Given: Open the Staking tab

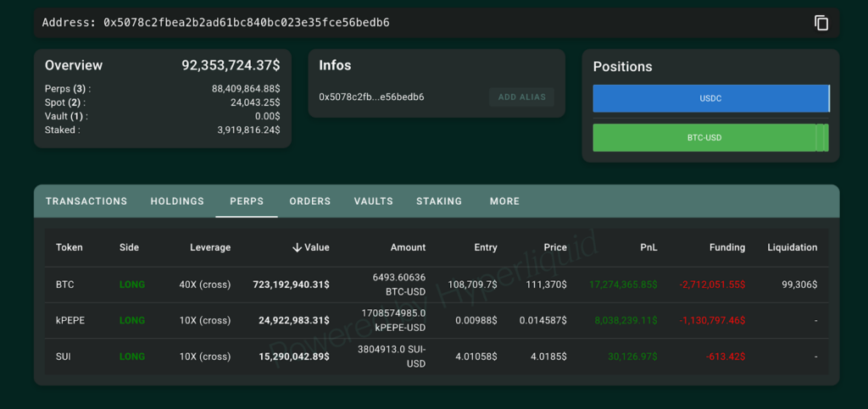Looking at the screenshot, I should (x=439, y=202).
